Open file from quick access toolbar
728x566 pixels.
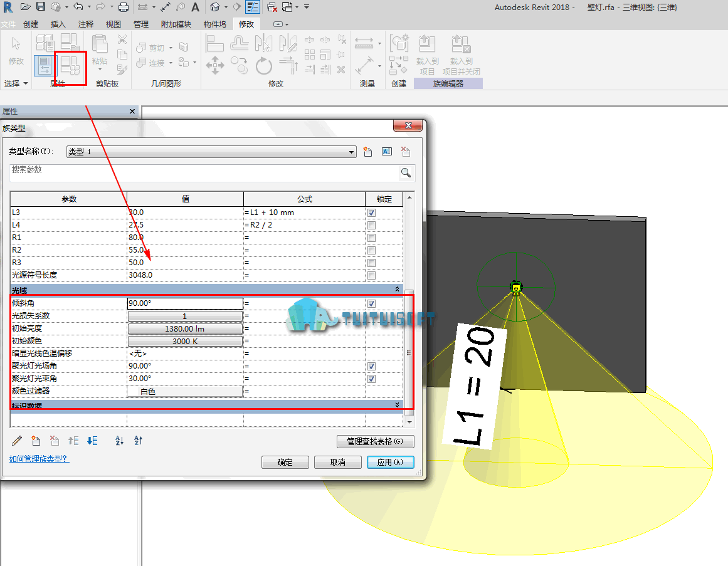(x=26, y=7)
